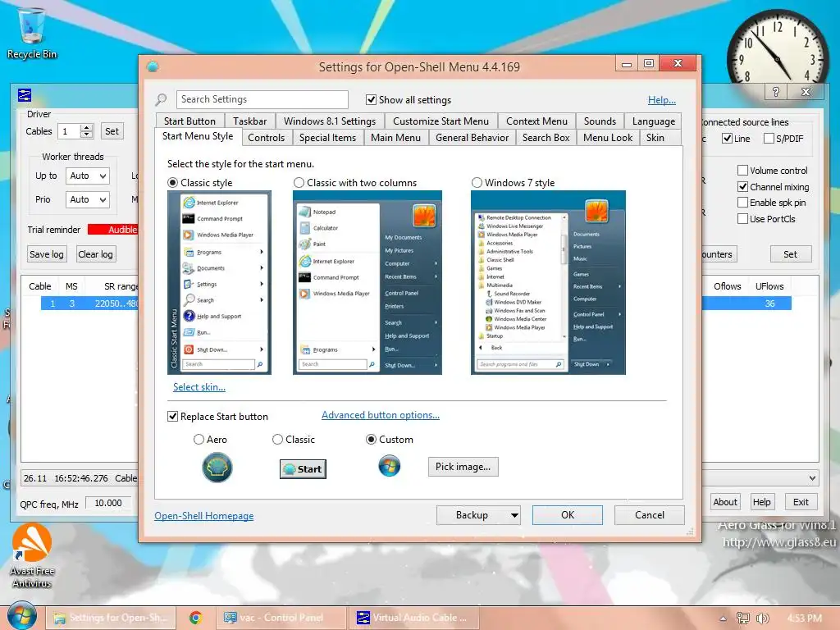Image resolution: width=840 pixels, height=630 pixels.
Task: Open the Taskbar tab
Action: click(249, 121)
